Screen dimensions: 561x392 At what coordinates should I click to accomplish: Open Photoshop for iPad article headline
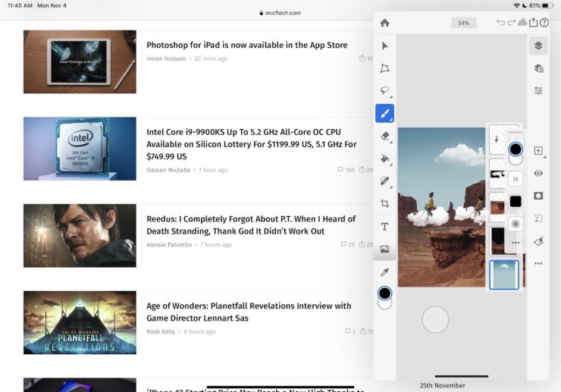coord(246,45)
